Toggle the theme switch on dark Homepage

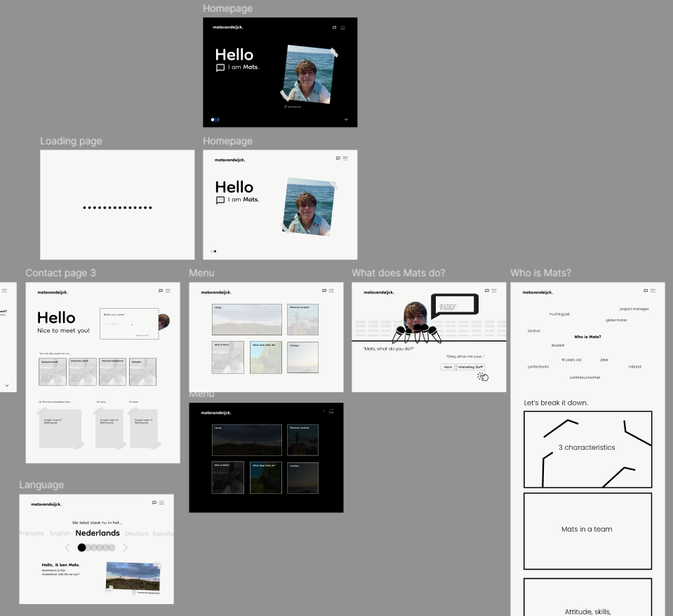(x=215, y=120)
